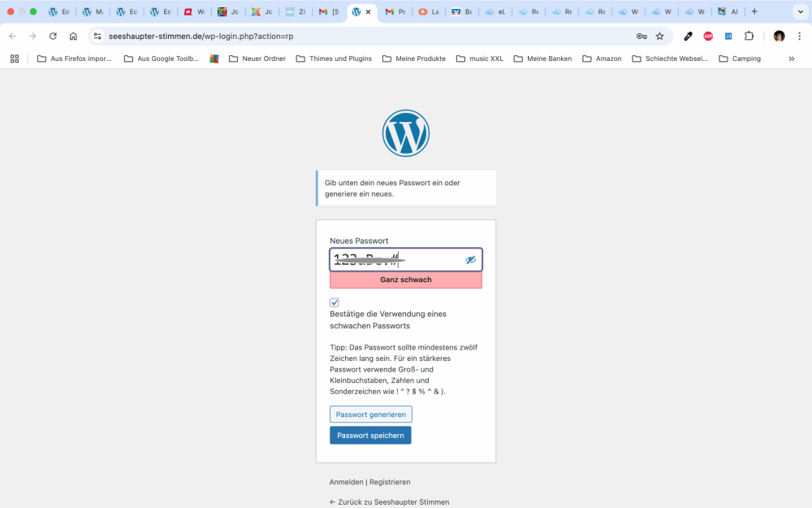Show hidden bookmarks via the overflow chevron
Image resolution: width=812 pixels, height=508 pixels.
pos(792,59)
